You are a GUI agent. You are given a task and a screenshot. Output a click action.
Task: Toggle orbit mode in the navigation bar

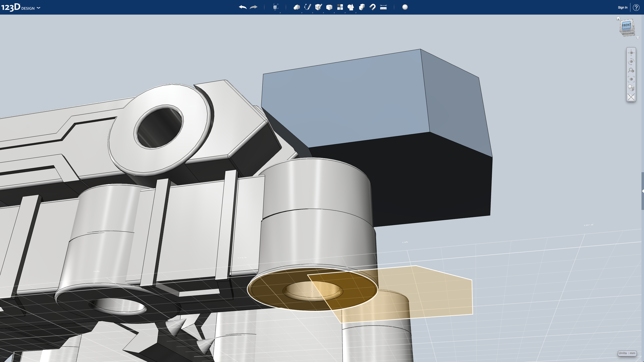[631, 61]
